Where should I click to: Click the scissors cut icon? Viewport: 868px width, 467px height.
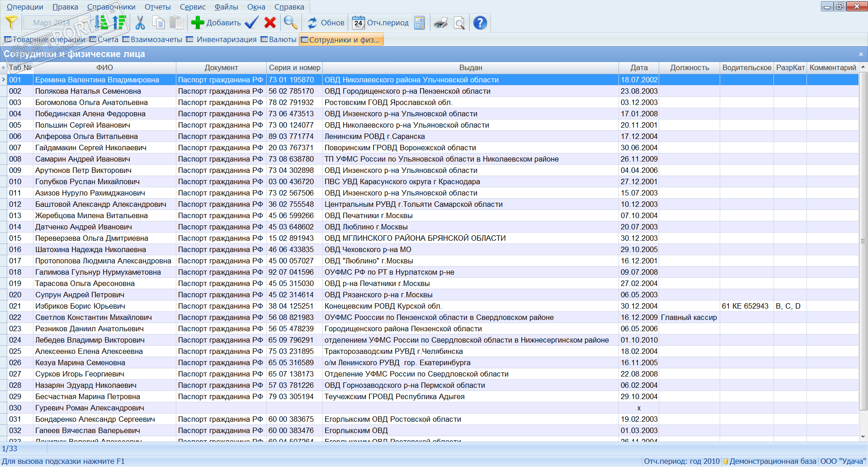[140, 23]
